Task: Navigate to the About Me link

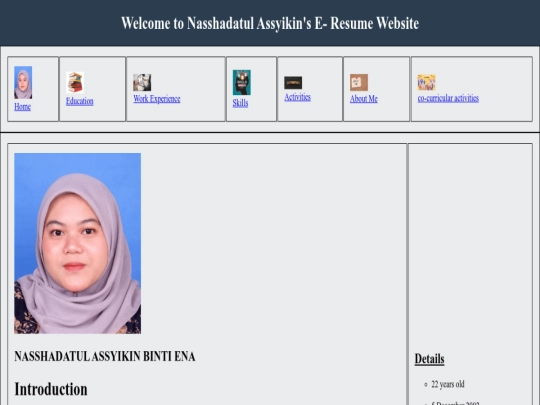Action: [x=364, y=99]
